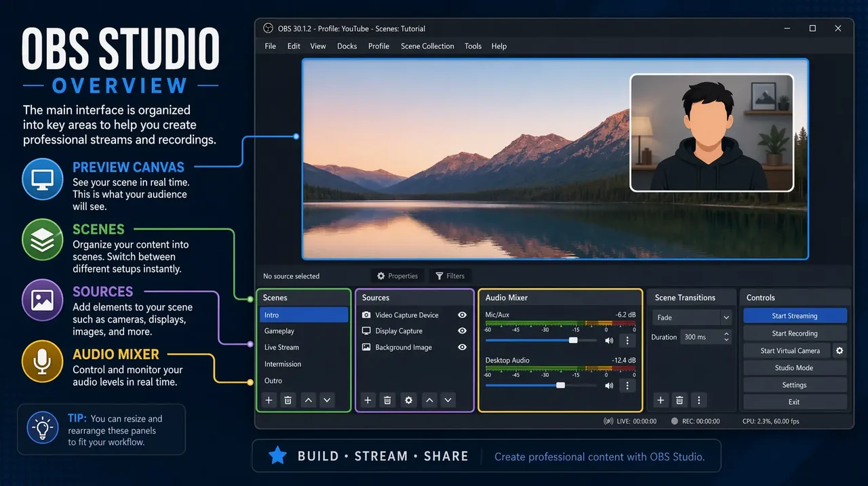Click the Exit button
868x486 pixels.
[x=795, y=402]
